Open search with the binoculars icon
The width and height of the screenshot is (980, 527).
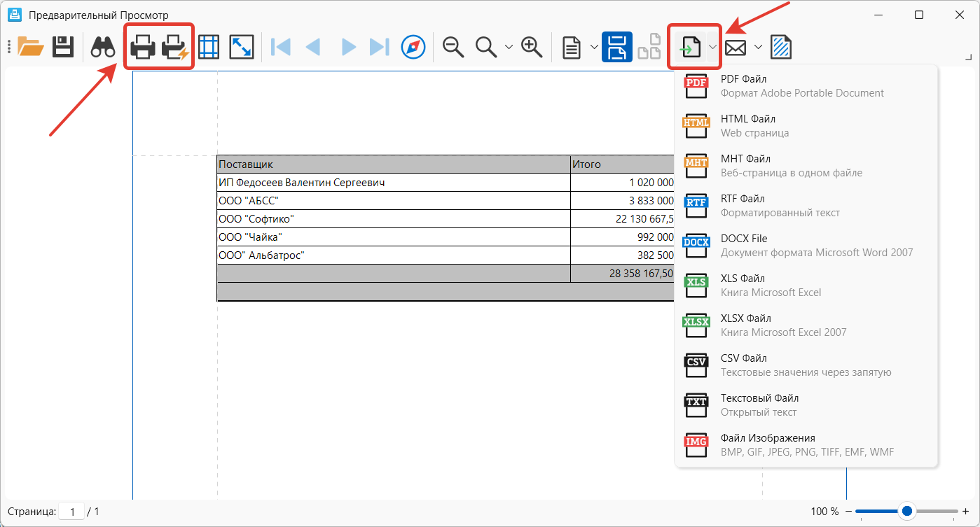click(104, 47)
